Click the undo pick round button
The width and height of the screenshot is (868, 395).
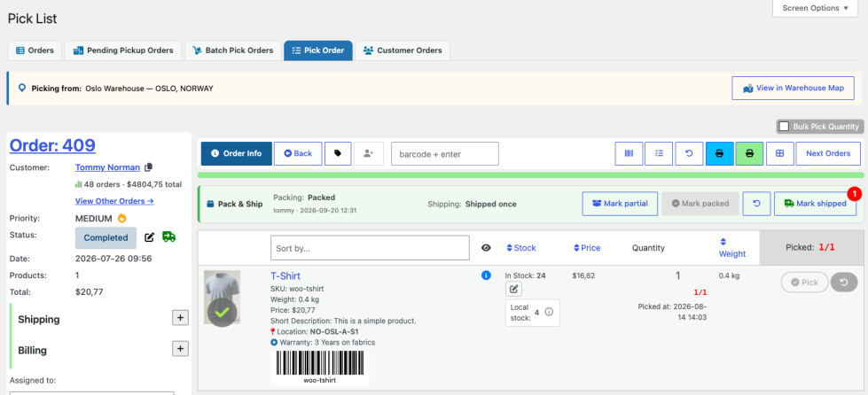pos(844,283)
